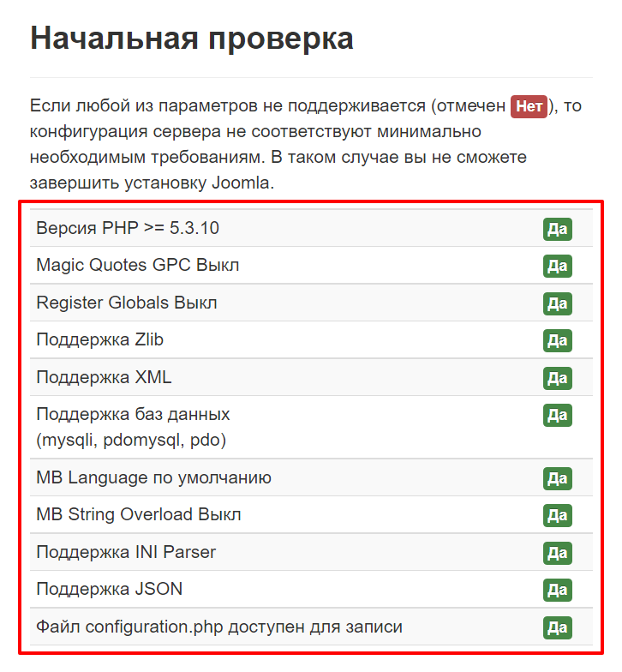Click 'Файл configuration.php доступен для записи' text

tap(218, 627)
